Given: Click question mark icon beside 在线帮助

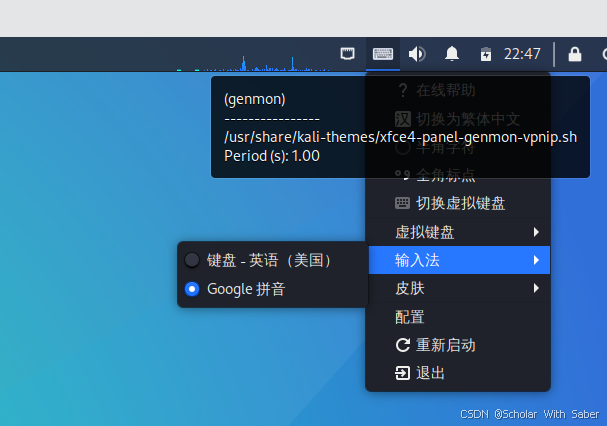Looking at the screenshot, I should pos(403,90).
